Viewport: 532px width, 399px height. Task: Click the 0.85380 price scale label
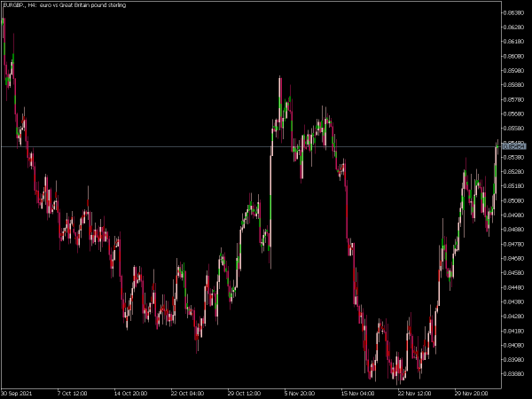[x=513, y=157]
